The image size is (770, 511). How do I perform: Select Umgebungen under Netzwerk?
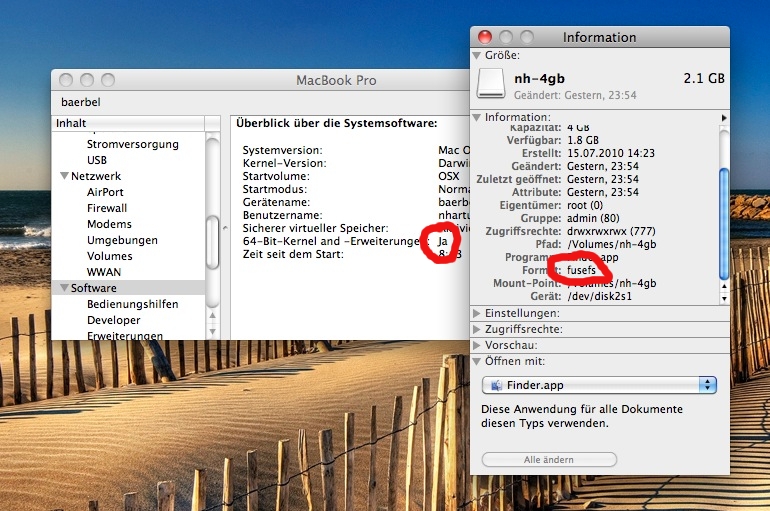[122, 240]
